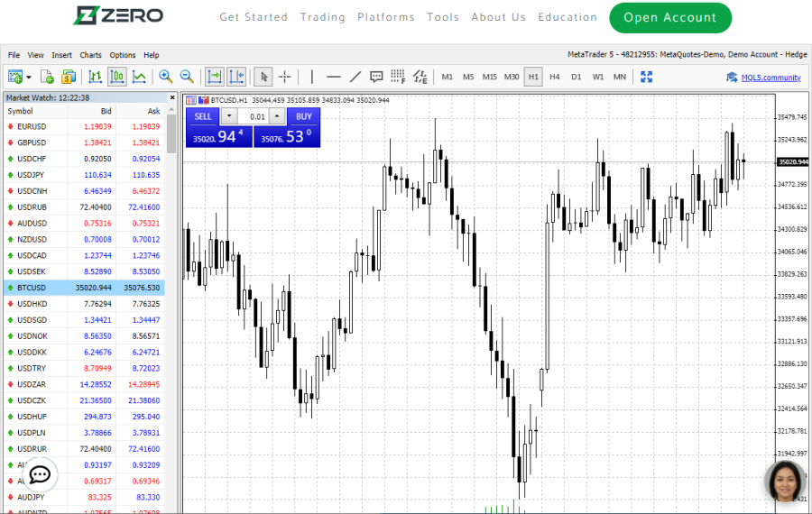812x514 pixels.
Task: Click the new order document icon
Action: coord(47,78)
